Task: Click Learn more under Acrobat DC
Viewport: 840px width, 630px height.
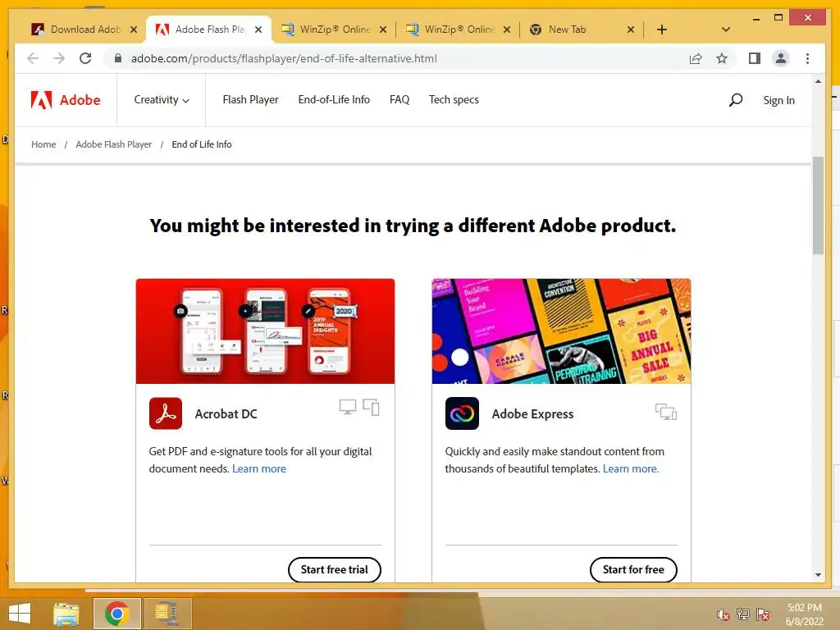Action: 259,468
